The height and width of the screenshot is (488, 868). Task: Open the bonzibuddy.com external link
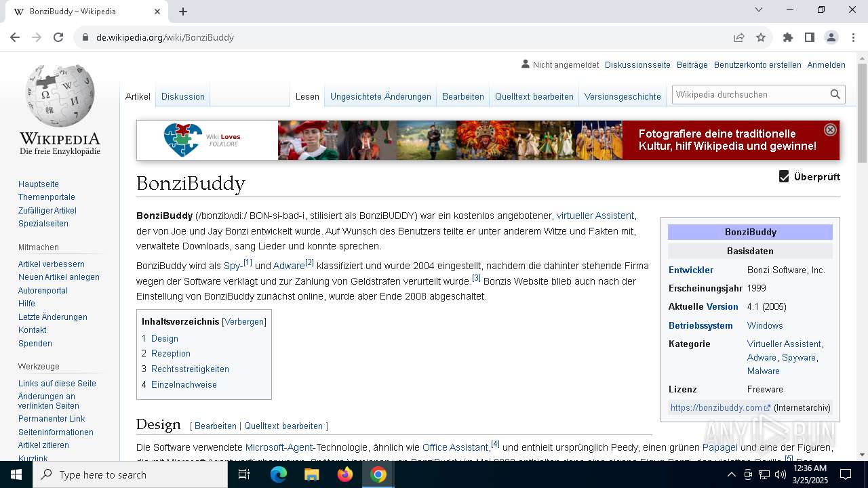click(x=720, y=407)
